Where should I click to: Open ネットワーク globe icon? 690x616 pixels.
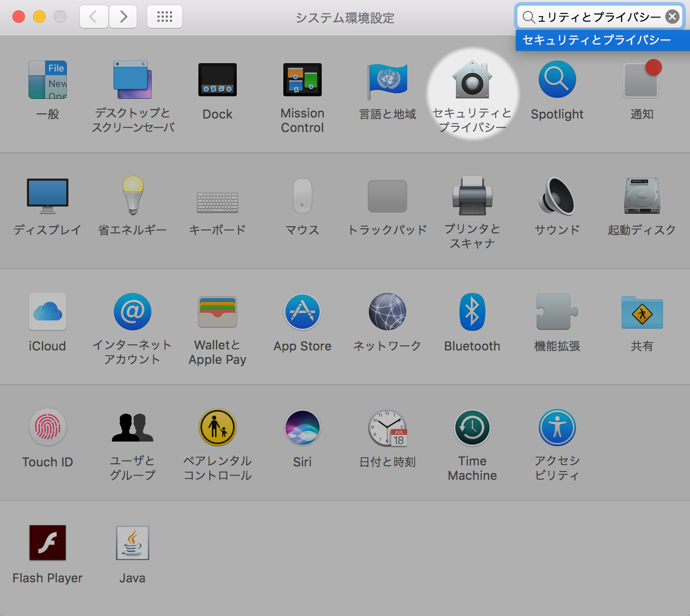coord(387,312)
